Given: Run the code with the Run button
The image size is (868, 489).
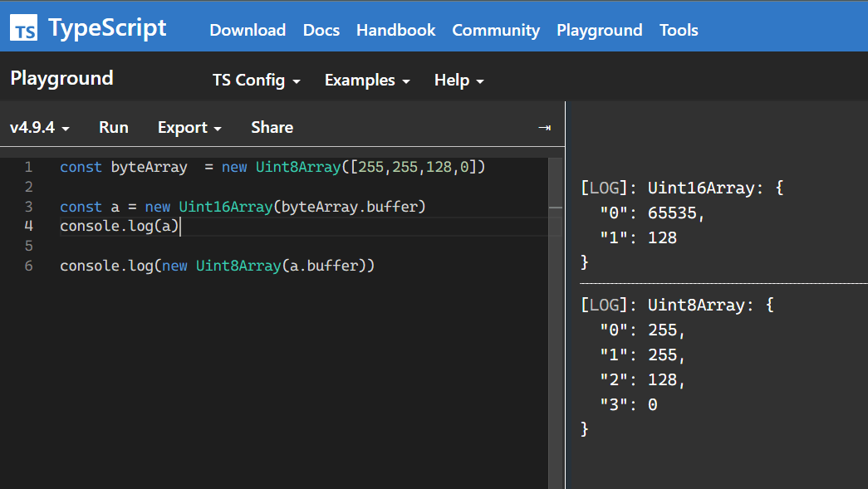Looking at the screenshot, I should (114, 127).
